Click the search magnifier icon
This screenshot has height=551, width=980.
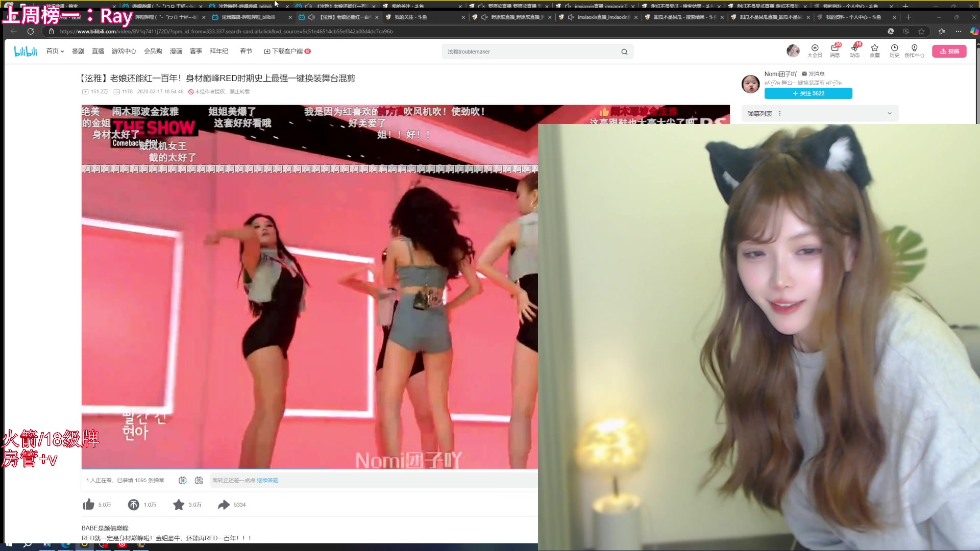click(624, 52)
